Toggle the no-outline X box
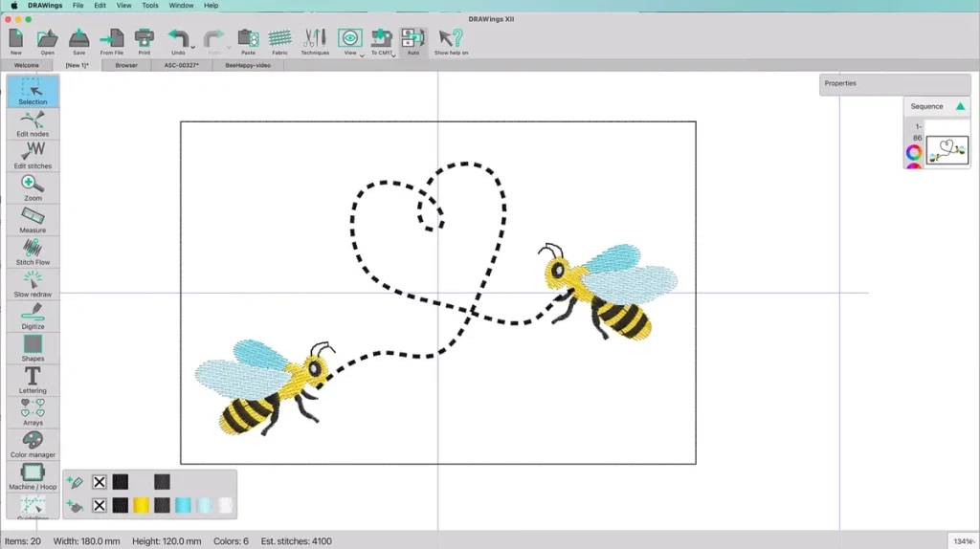980x549 pixels. pos(100,482)
